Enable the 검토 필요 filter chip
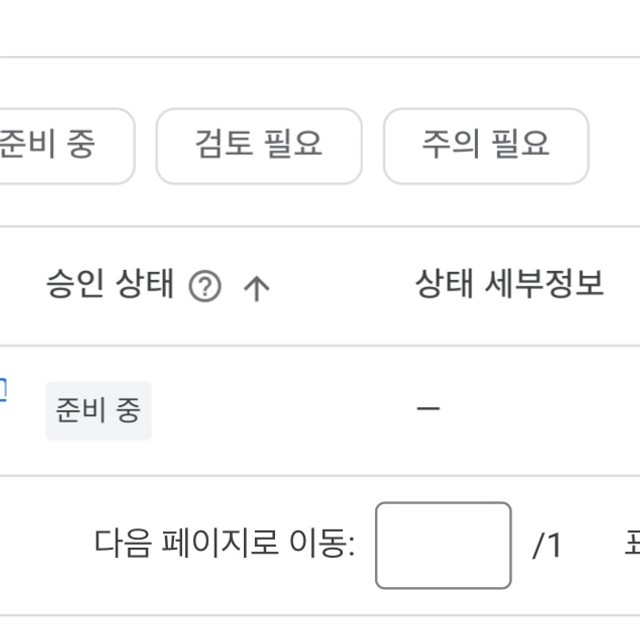This screenshot has width=640, height=640. click(259, 146)
